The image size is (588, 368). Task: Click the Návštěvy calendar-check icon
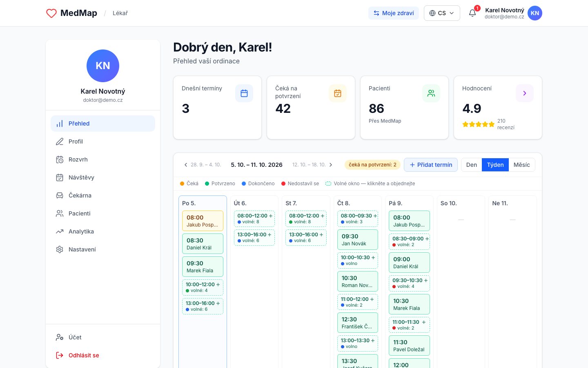(60, 177)
